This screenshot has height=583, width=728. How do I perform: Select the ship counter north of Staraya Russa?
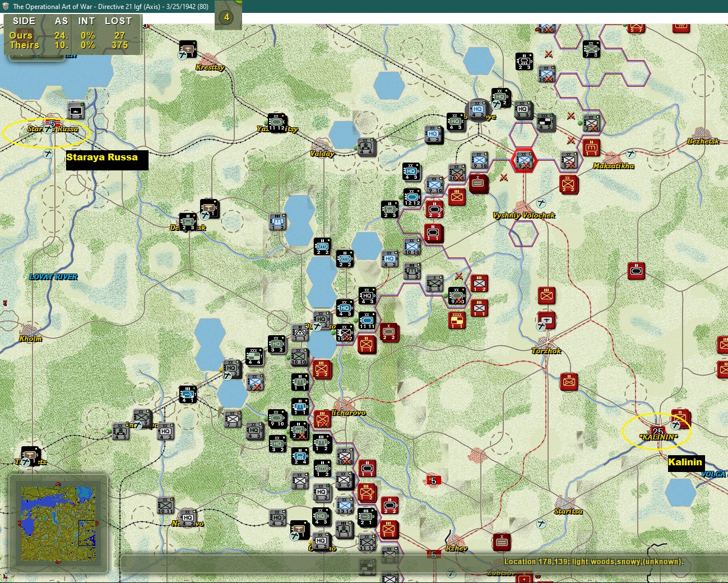pos(76,111)
